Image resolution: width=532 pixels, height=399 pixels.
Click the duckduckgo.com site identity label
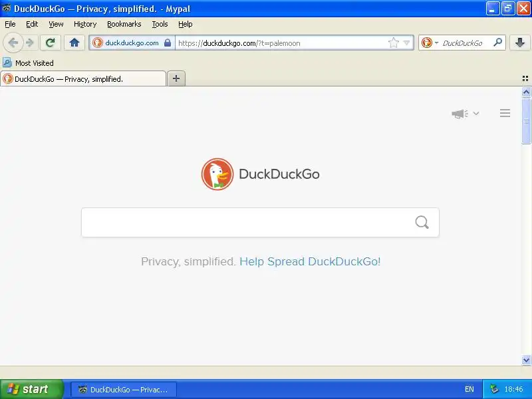tap(132, 43)
